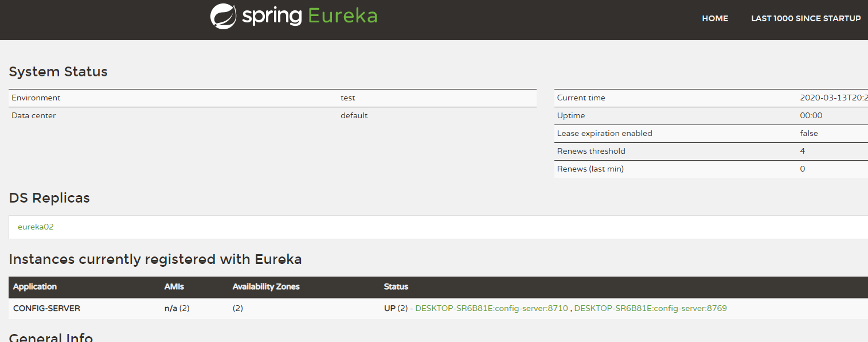Click the DS Replicas heading

click(x=49, y=198)
